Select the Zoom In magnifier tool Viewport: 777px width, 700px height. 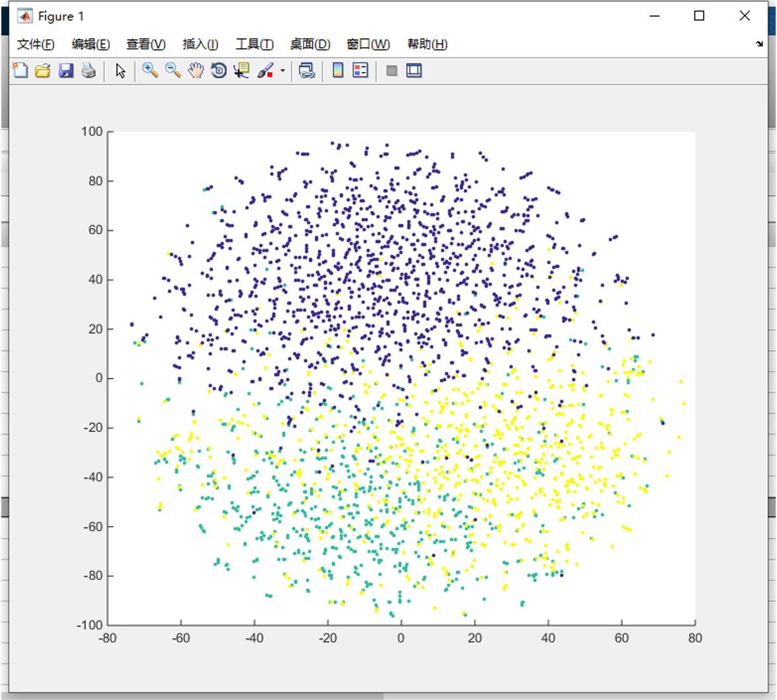point(150,71)
